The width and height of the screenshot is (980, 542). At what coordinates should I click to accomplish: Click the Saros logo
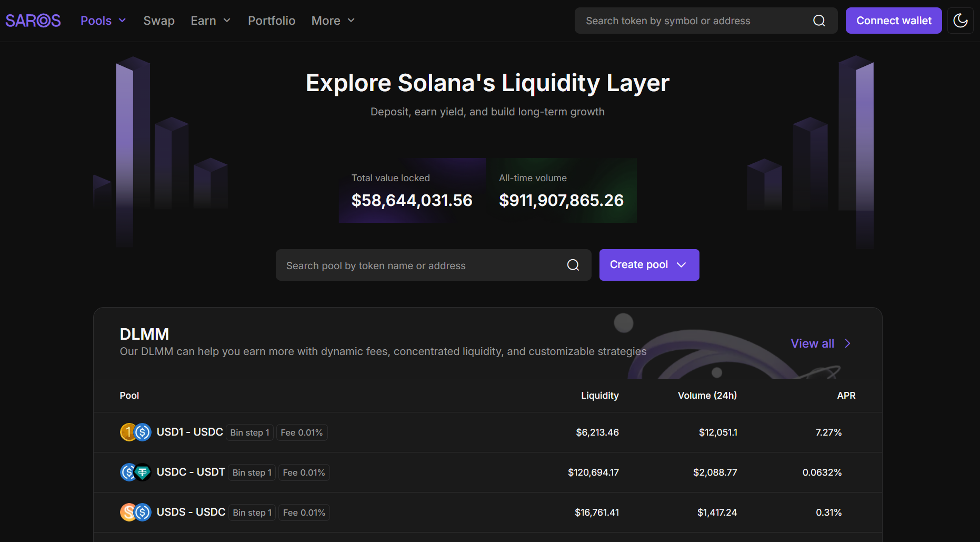pyautogui.click(x=33, y=21)
